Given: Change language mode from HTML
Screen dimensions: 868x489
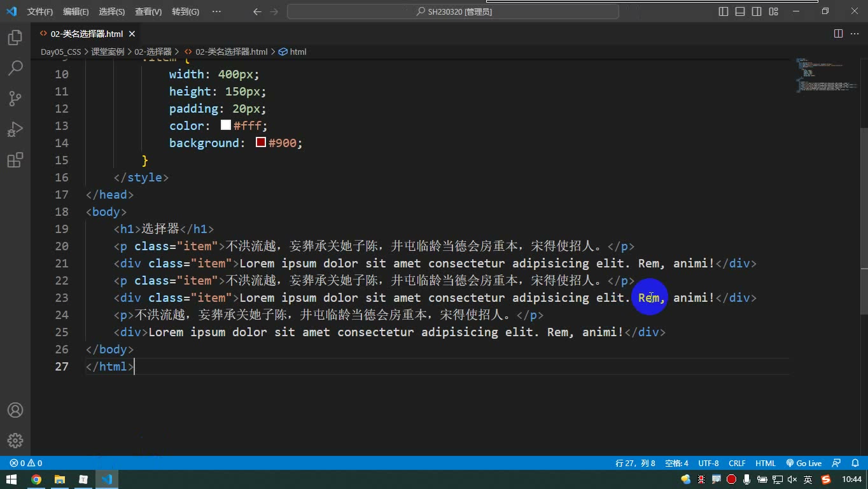Looking at the screenshot, I should click(766, 464).
